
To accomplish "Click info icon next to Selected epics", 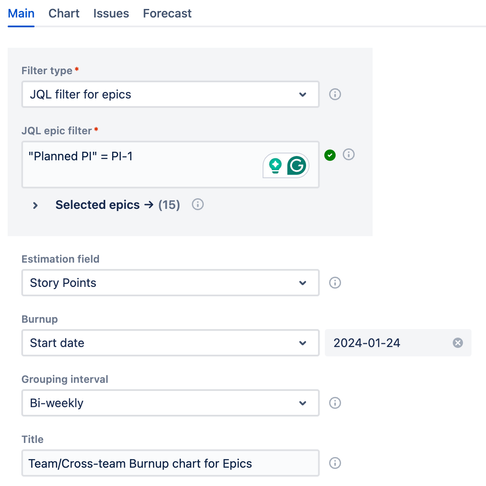I will 198,204.
